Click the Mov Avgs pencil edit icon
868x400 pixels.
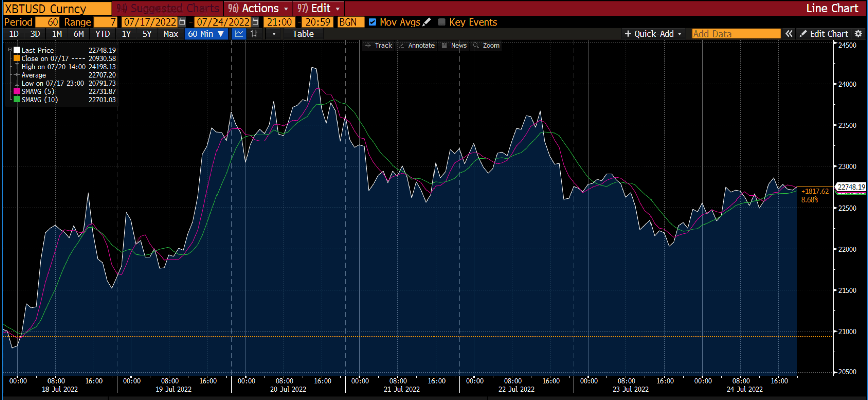point(427,22)
